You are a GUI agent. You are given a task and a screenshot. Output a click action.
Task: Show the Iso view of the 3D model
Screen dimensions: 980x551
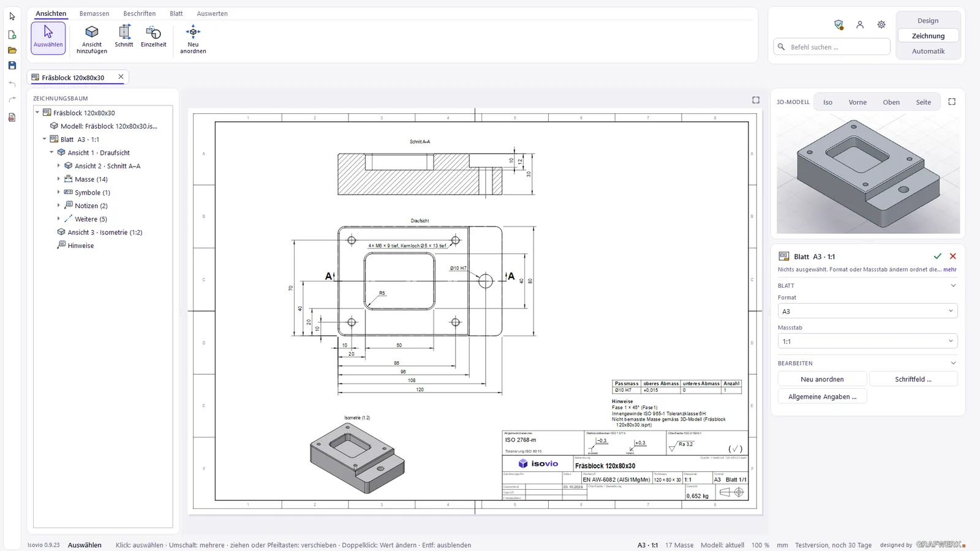827,102
